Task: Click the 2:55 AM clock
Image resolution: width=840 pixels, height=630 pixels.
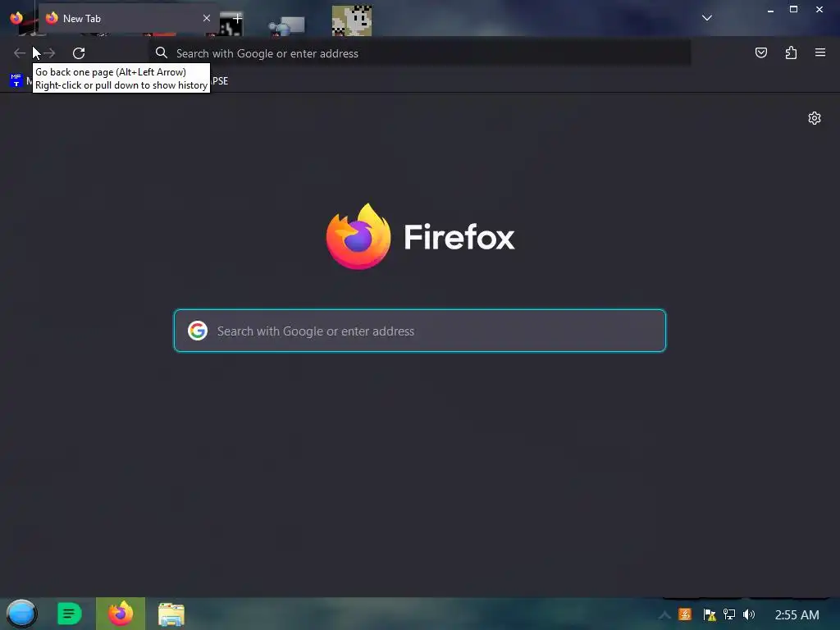Action: tap(797, 615)
